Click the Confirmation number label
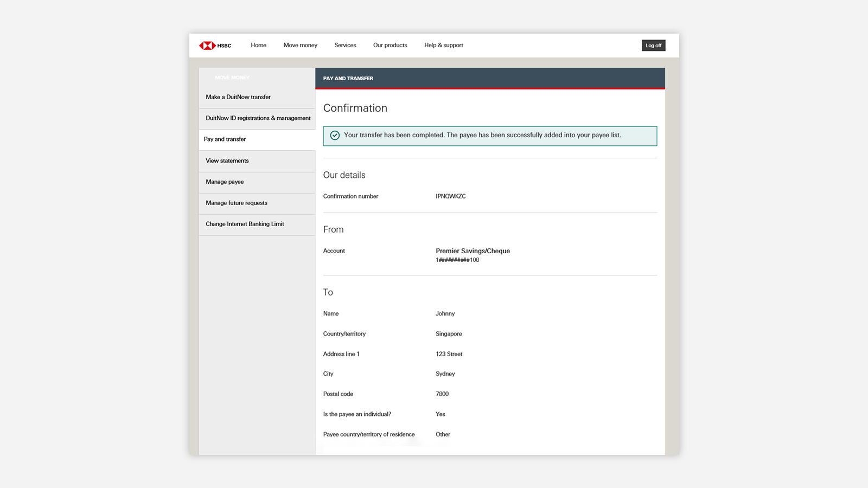This screenshot has width=868, height=488. (x=350, y=196)
